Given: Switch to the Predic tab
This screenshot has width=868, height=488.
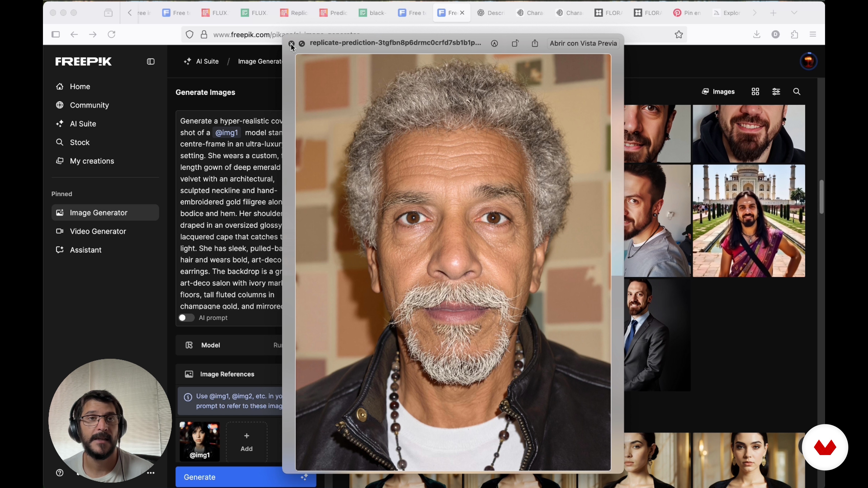Looking at the screenshot, I should (333, 13).
